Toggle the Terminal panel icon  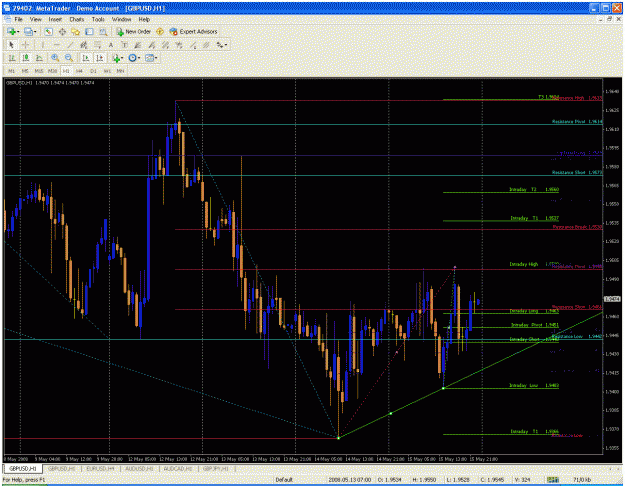[x=89, y=31]
